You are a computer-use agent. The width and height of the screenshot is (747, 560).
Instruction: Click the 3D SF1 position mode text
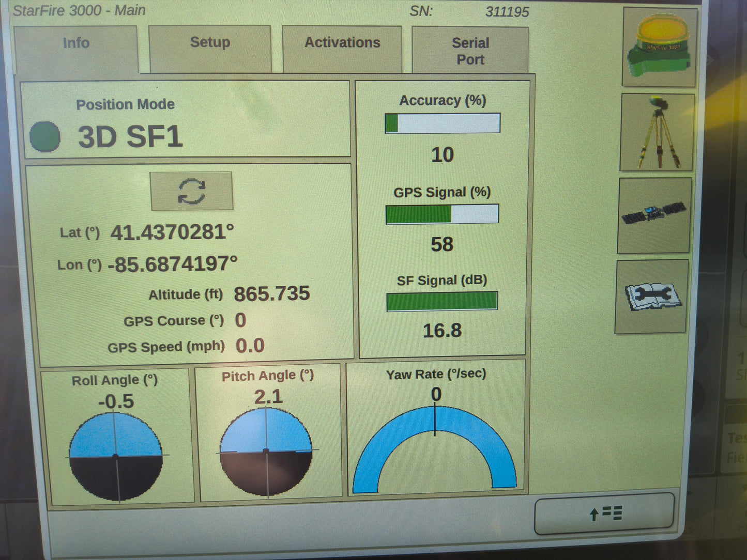tap(128, 135)
